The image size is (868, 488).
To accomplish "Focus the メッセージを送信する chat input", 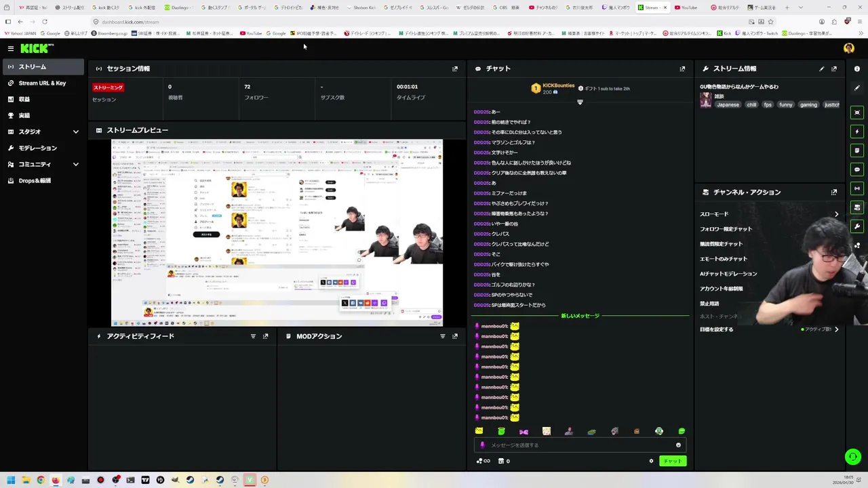I will 580,445.
